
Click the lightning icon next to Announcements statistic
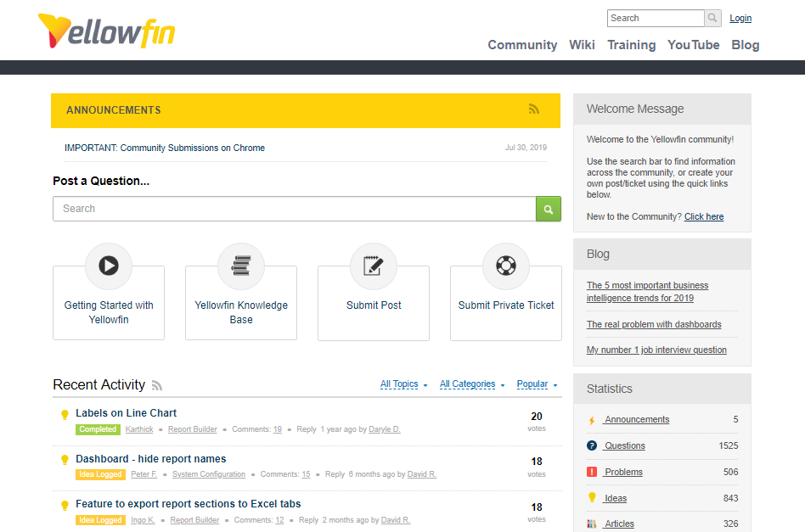592,419
